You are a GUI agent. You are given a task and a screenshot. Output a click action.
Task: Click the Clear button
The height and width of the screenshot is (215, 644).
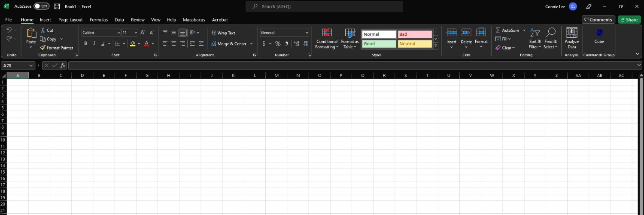pos(505,48)
